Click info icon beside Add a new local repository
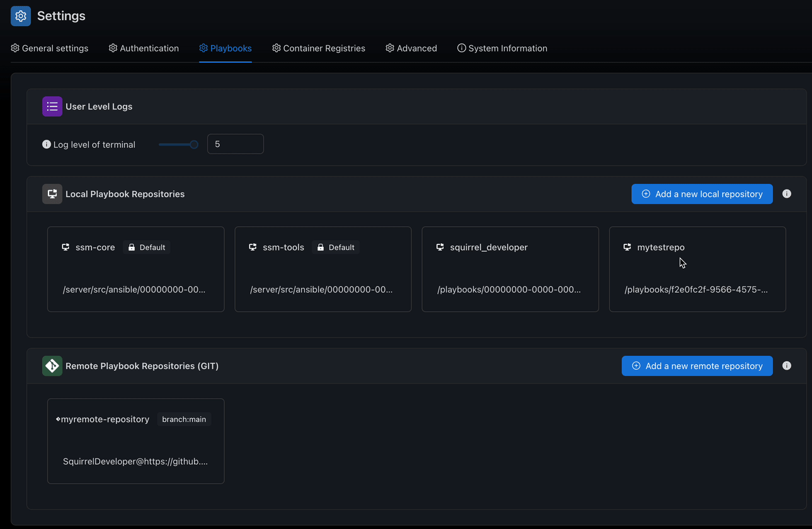Viewport: 812px width, 529px height. pos(787,194)
